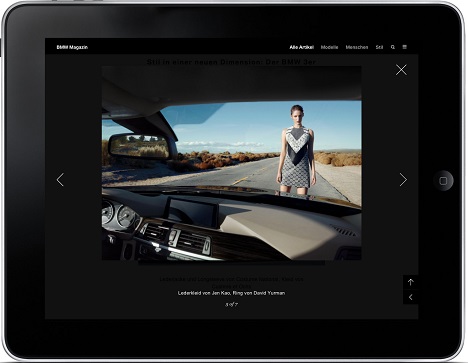Open the Stil menu item
Viewport: 468px width, 363px height.
(379, 47)
